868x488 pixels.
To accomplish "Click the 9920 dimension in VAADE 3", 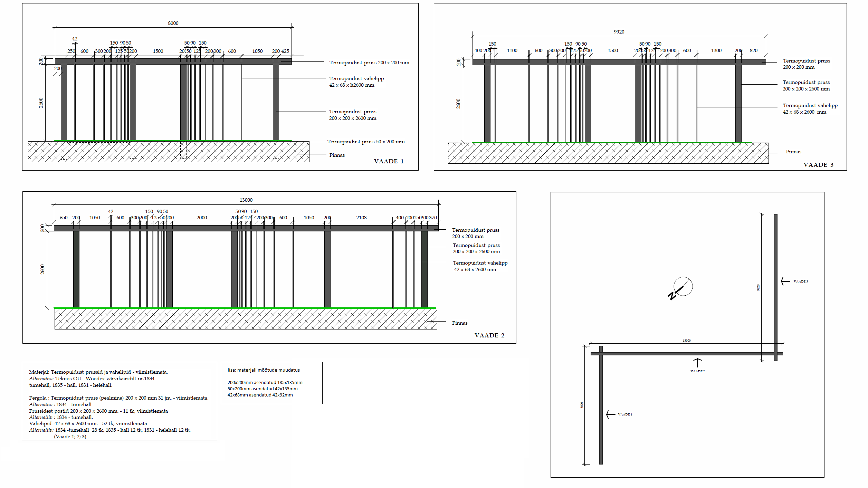I will pyautogui.click(x=619, y=32).
